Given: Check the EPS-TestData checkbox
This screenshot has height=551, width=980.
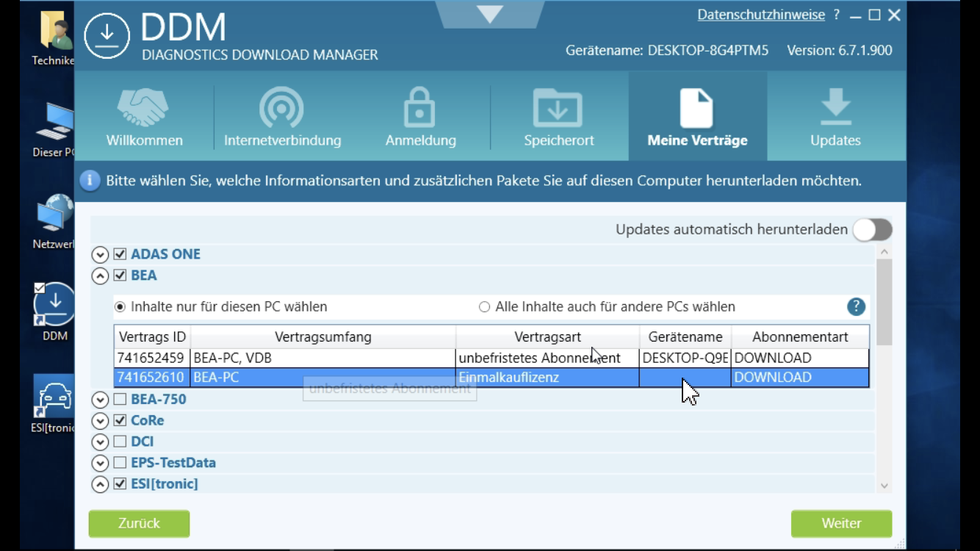Looking at the screenshot, I should pos(120,463).
